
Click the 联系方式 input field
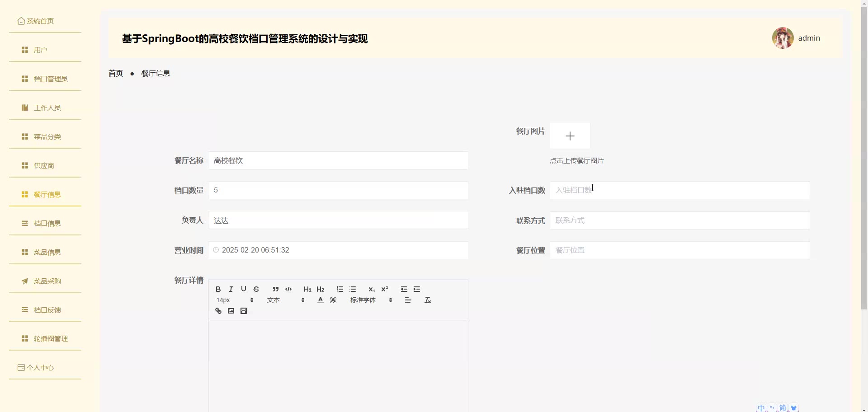pyautogui.click(x=679, y=220)
